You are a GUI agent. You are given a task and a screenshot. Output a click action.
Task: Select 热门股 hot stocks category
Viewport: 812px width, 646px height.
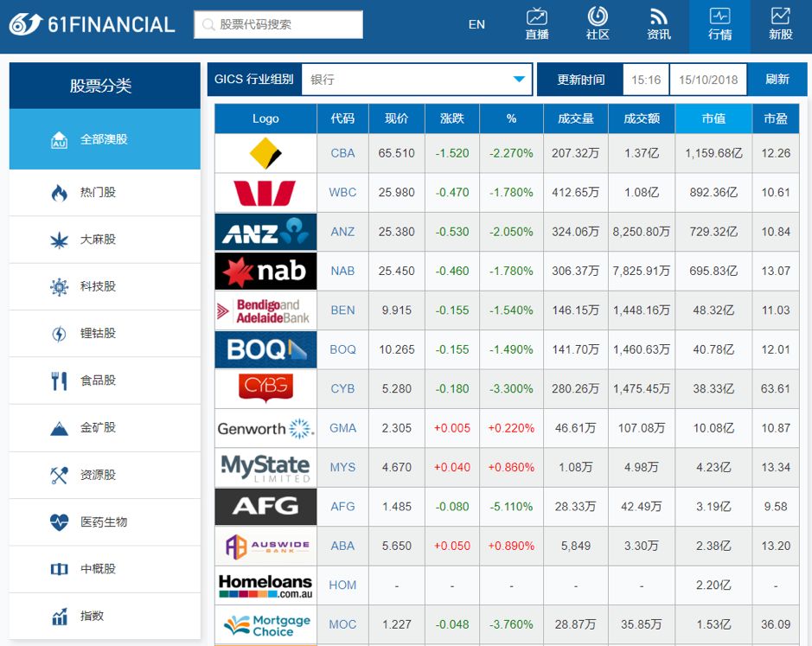click(105, 193)
